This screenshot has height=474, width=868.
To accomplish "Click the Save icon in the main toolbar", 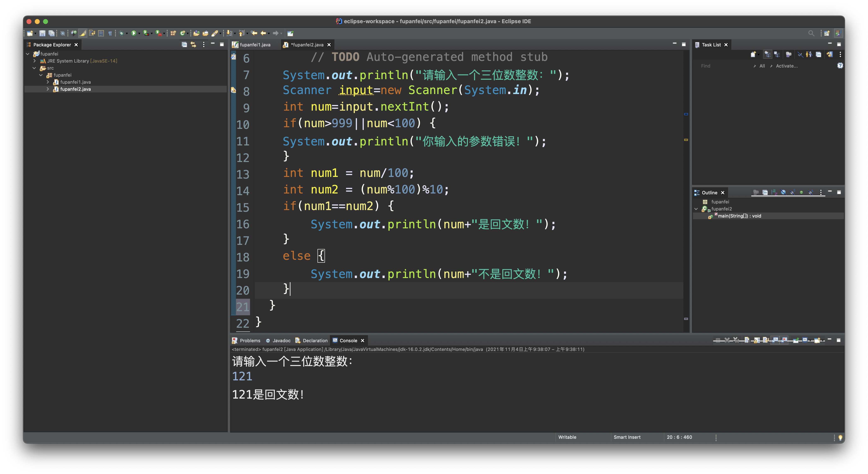I will (x=42, y=33).
